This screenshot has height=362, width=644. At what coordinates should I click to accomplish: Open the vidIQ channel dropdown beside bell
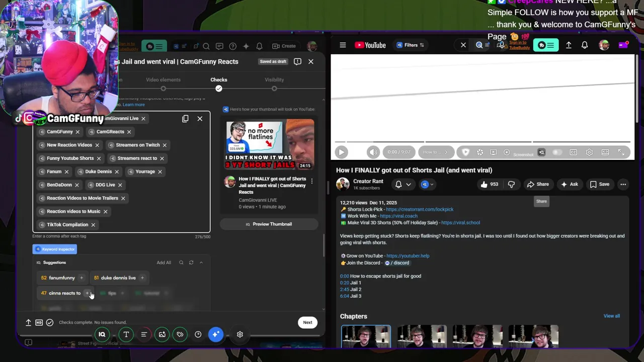point(427,185)
